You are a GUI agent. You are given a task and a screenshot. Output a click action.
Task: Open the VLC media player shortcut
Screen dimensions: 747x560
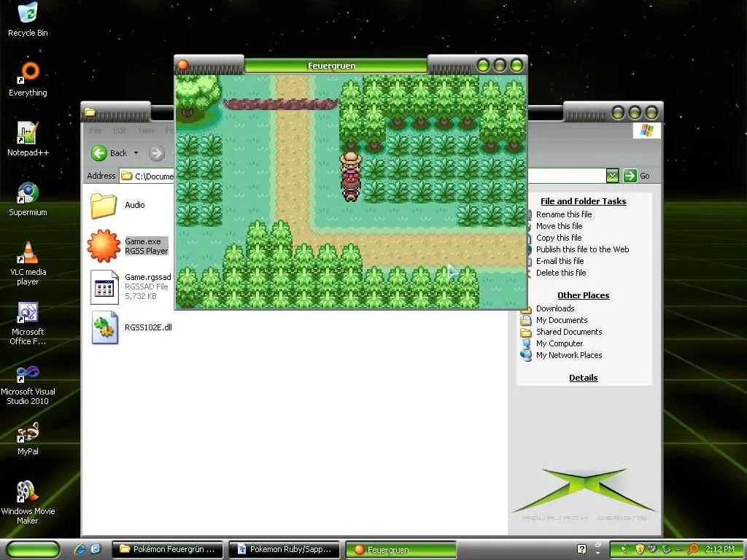(28, 263)
